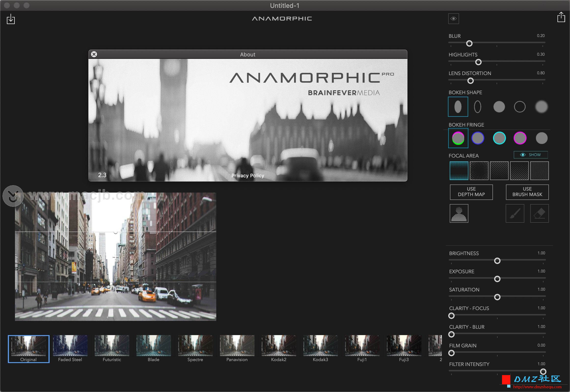Apply the Faded Steel filter

tap(70, 349)
